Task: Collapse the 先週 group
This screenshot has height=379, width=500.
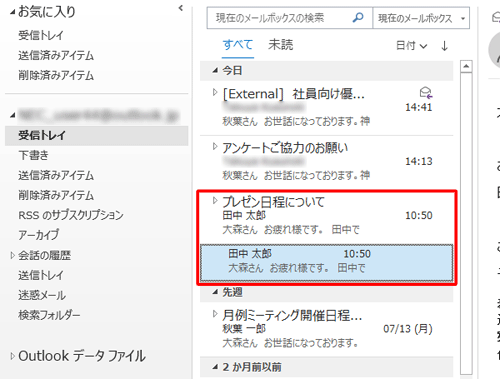Action: [x=215, y=292]
